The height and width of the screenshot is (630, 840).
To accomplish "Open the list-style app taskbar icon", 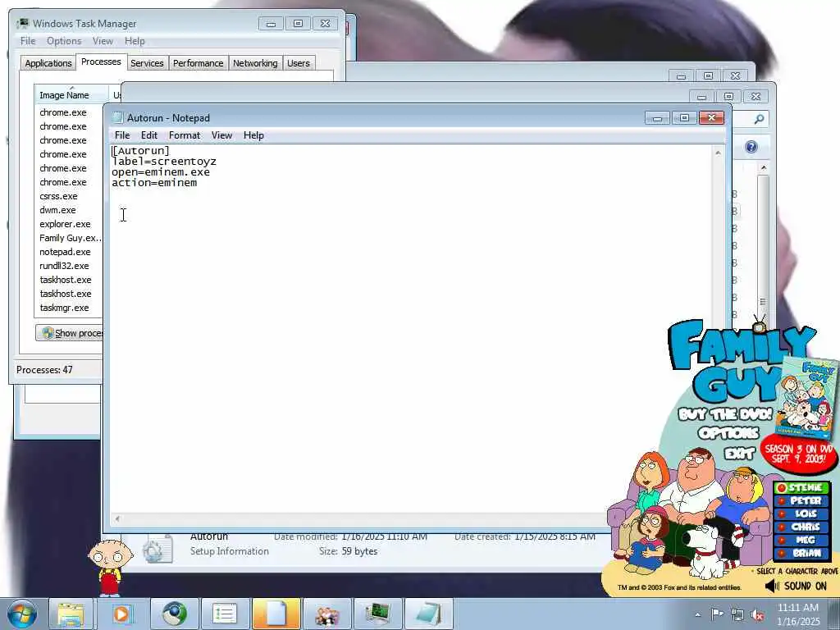I will pyautogui.click(x=225, y=614).
